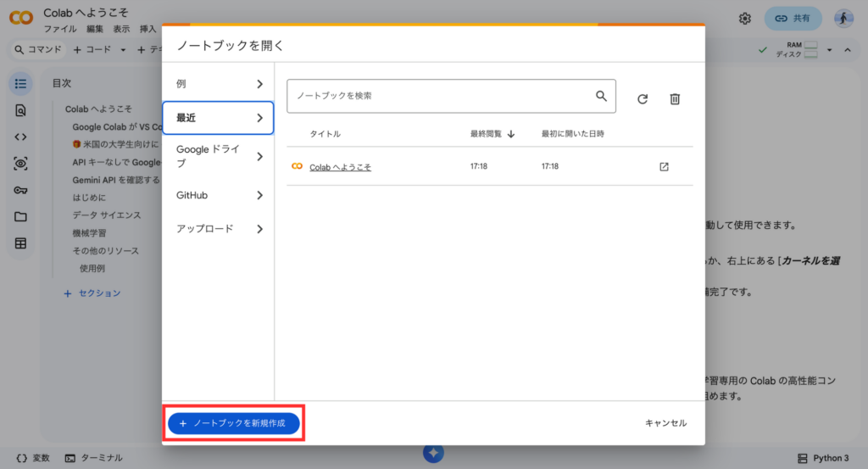The width and height of the screenshot is (868, 469).
Task: Open 使用例 in table of contents
Action: 92,269
